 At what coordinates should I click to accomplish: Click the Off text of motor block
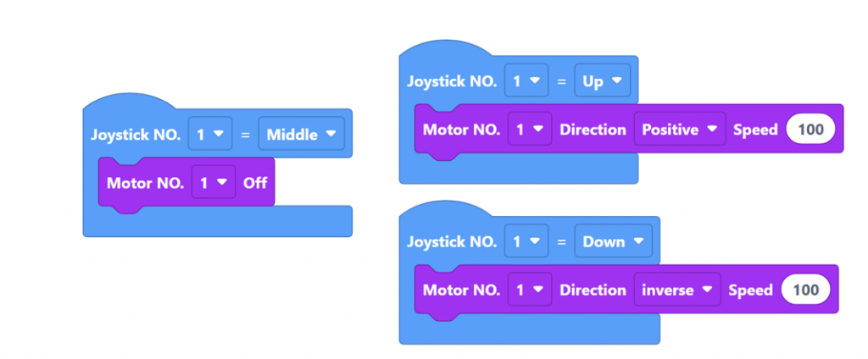click(255, 182)
